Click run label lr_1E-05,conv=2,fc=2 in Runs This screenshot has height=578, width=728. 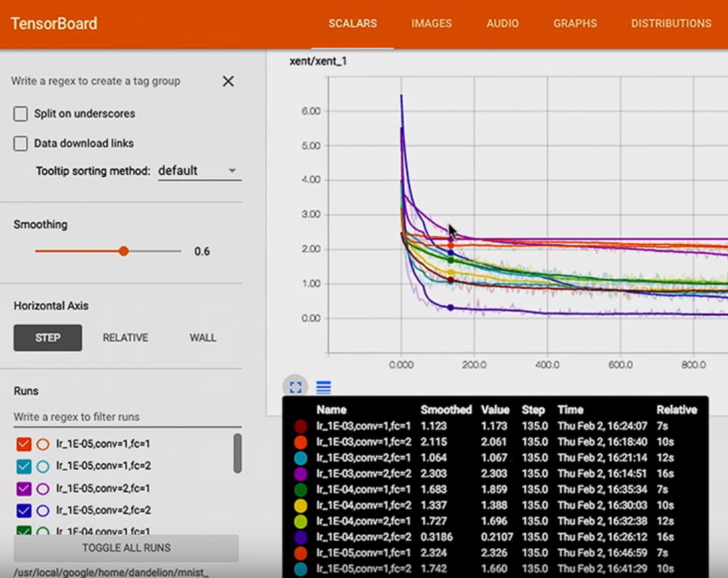point(104,510)
